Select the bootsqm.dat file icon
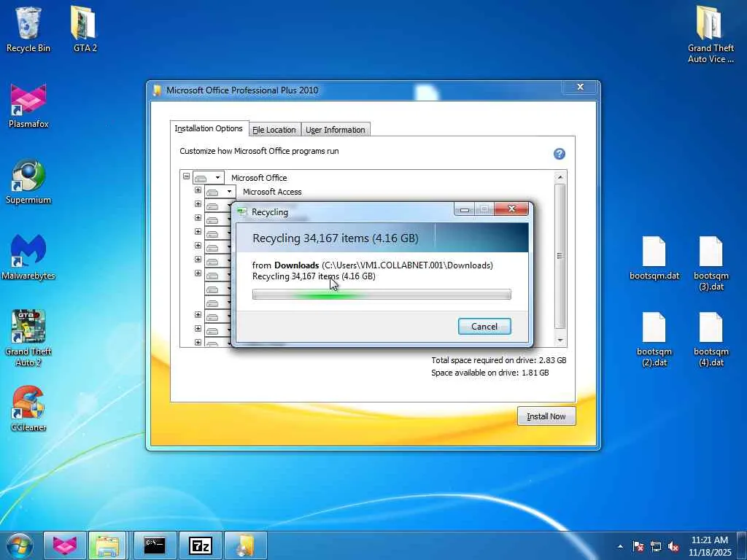This screenshot has width=747, height=560. click(x=654, y=257)
